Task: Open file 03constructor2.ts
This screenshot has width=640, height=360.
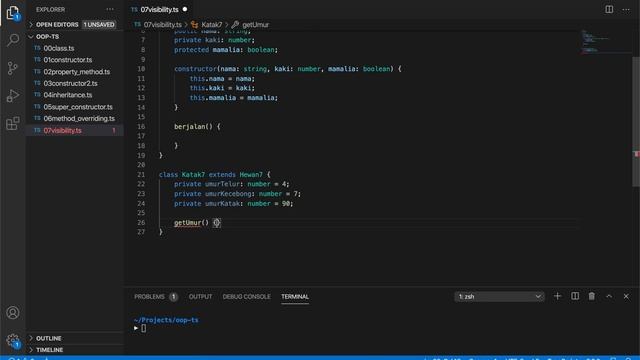Action: coord(70,83)
